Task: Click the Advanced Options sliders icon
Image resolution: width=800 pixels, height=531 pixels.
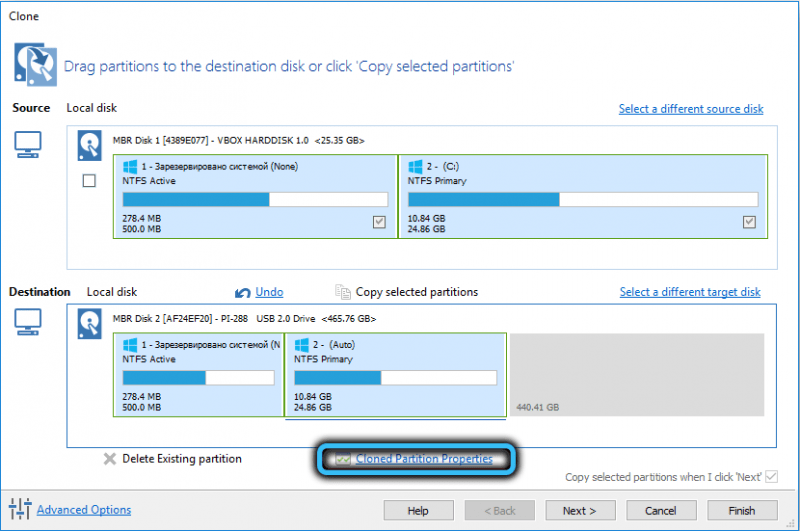Action: click(20, 509)
